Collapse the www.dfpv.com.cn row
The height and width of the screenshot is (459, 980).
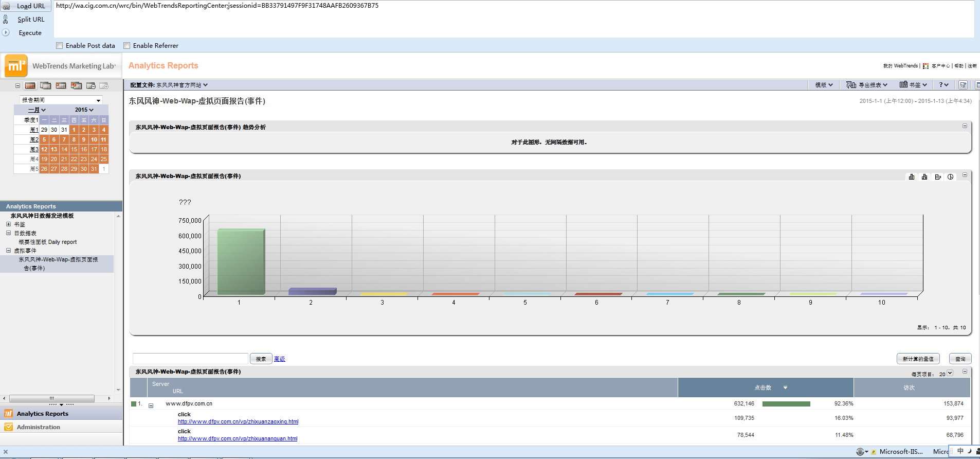pyautogui.click(x=151, y=405)
